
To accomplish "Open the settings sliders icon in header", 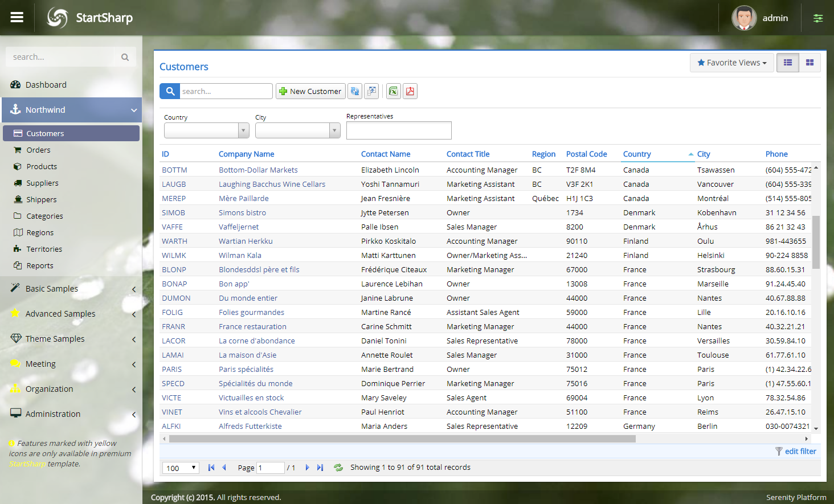I will 817,18.
